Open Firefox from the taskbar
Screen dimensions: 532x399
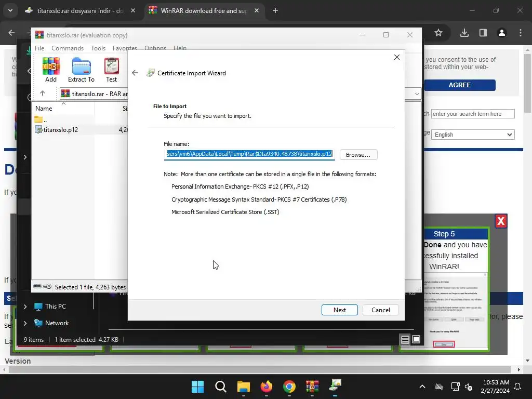pyautogui.click(x=267, y=387)
